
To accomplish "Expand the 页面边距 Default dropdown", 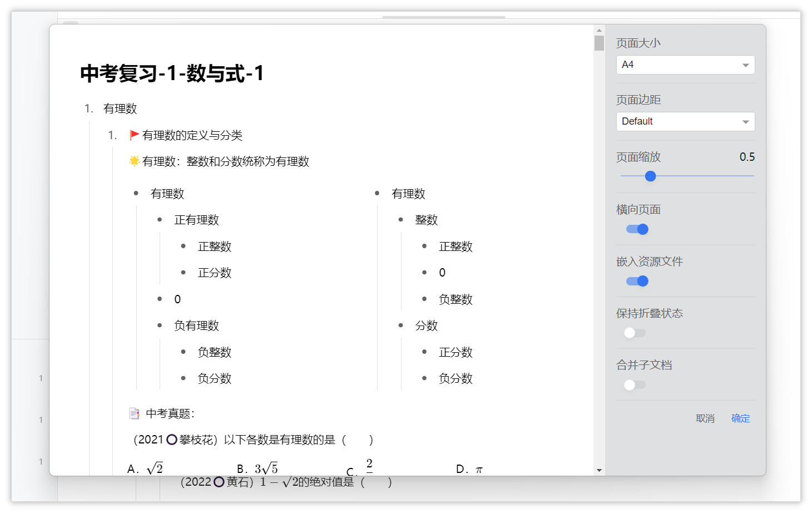I will pos(685,122).
